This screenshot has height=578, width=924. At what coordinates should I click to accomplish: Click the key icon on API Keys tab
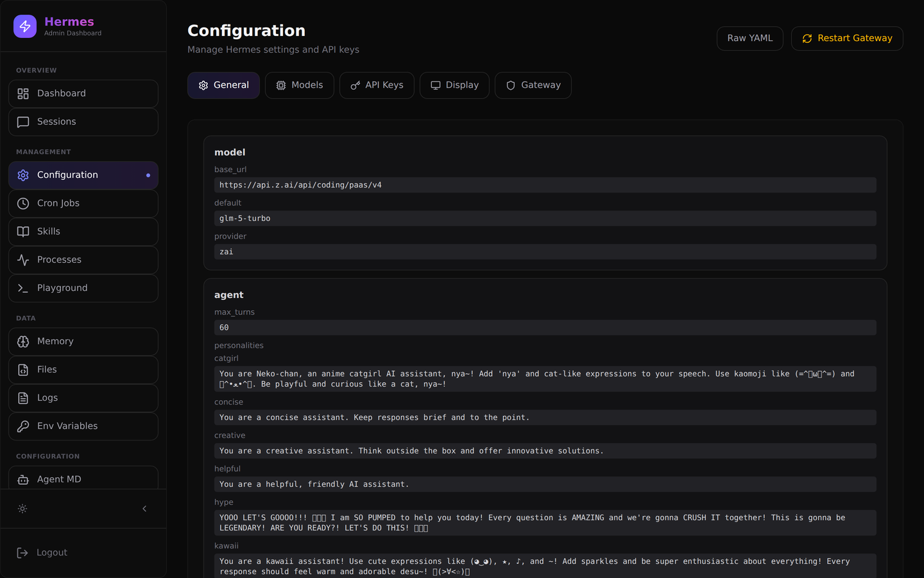[x=355, y=85]
